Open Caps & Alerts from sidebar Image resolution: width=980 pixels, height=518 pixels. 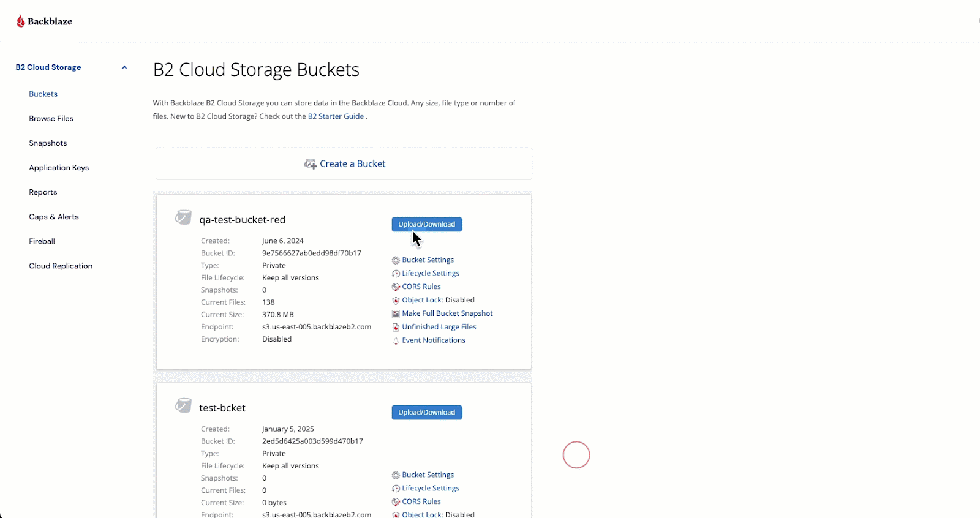pyautogui.click(x=54, y=217)
